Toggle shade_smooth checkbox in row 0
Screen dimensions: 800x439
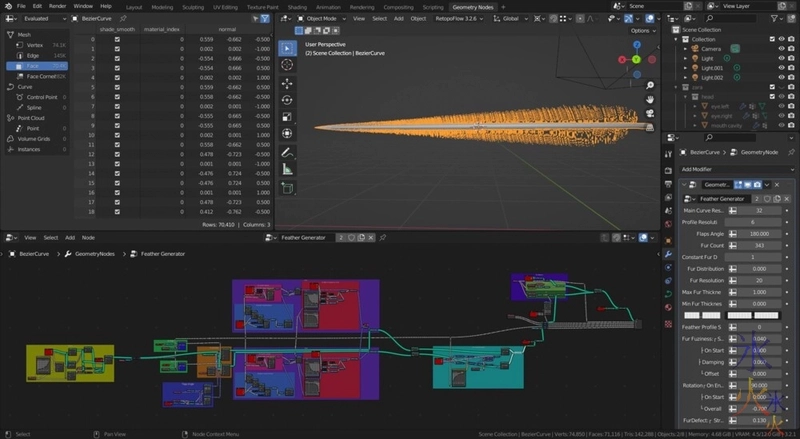tap(117, 40)
